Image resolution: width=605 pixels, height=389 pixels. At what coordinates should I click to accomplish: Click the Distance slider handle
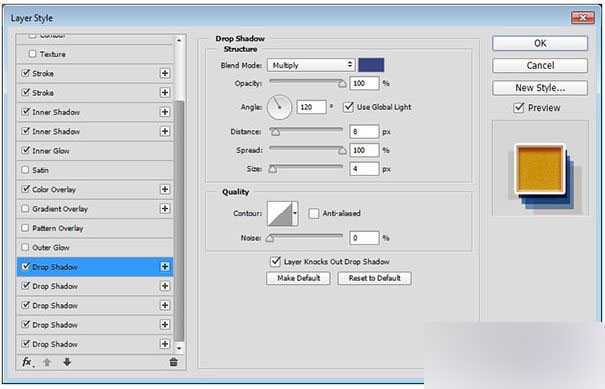tap(275, 132)
